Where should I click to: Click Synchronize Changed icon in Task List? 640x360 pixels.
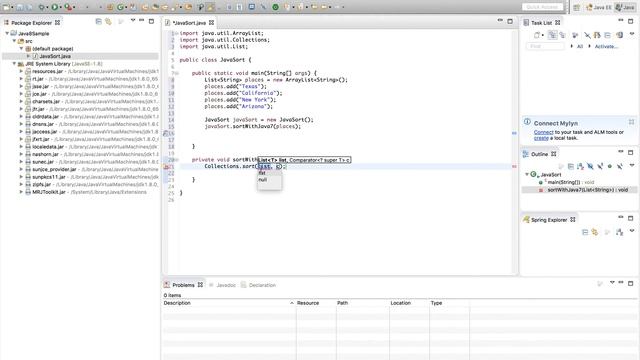tap(597, 35)
